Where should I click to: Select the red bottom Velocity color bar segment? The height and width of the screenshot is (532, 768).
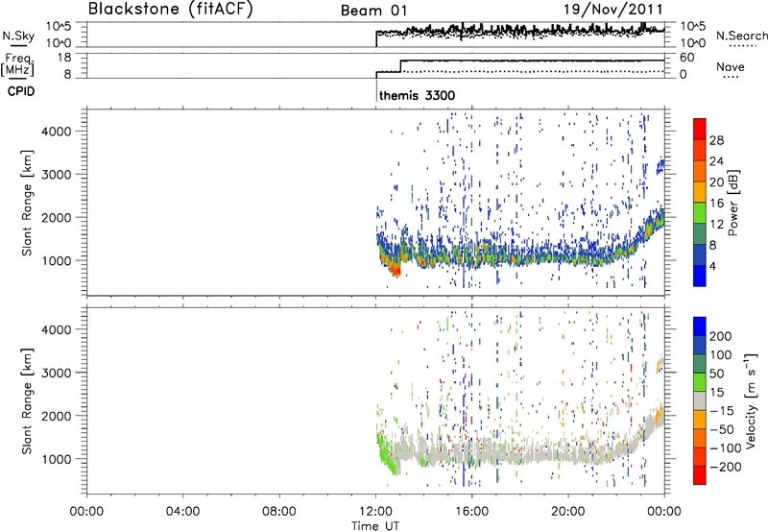pyautogui.click(x=700, y=475)
